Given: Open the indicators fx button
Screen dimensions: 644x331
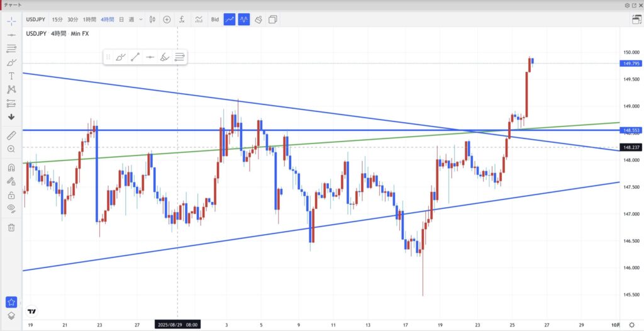Looking at the screenshot, I should (182, 20).
